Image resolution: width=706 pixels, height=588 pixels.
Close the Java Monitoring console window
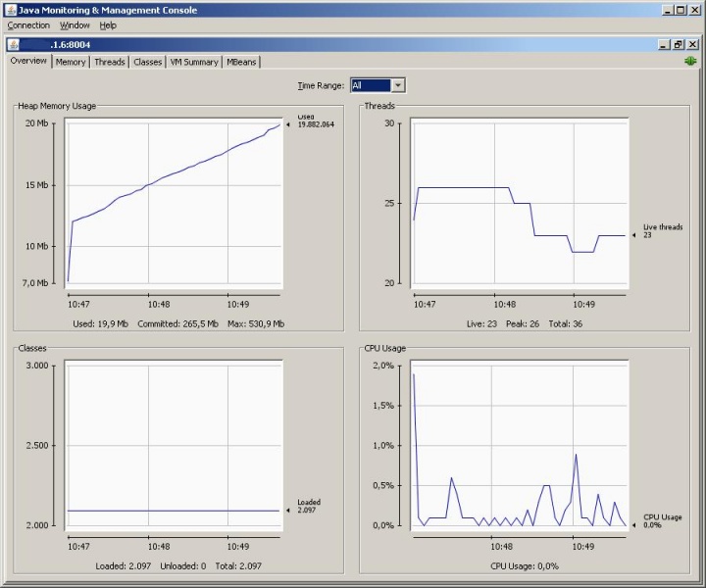click(x=695, y=10)
